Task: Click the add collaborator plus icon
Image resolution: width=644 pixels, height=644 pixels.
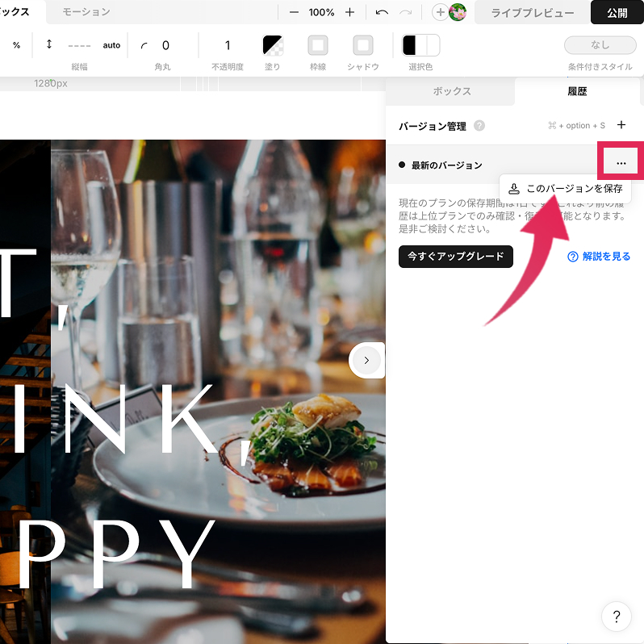Action: [440, 13]
